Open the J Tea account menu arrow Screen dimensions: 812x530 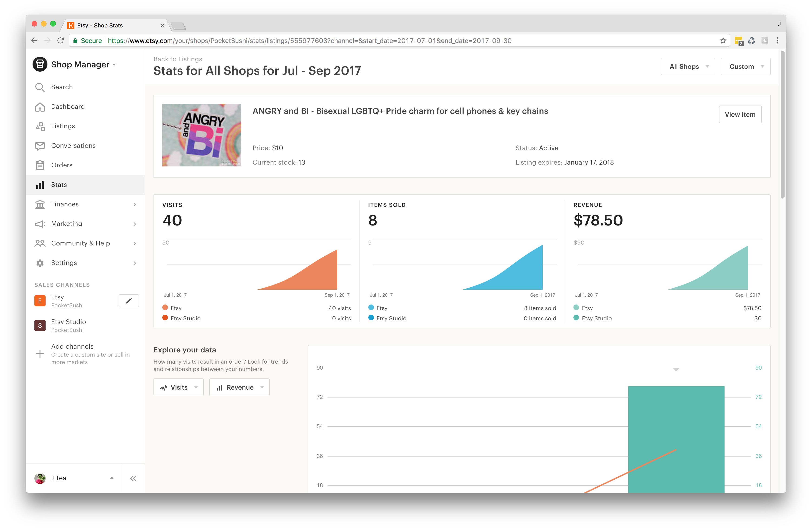tap(112, 478)
